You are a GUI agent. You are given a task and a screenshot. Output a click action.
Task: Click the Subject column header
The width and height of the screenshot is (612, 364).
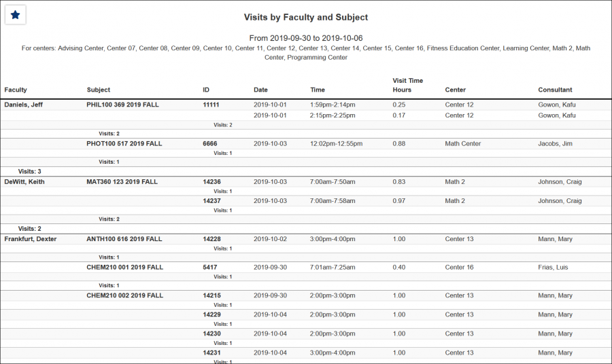[x=99, y=90]
